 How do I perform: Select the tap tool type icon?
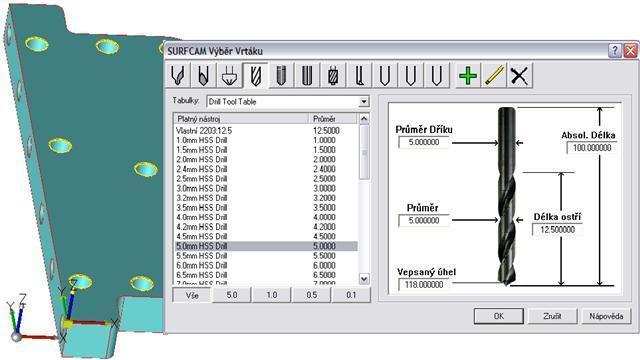tap(333, 76)
